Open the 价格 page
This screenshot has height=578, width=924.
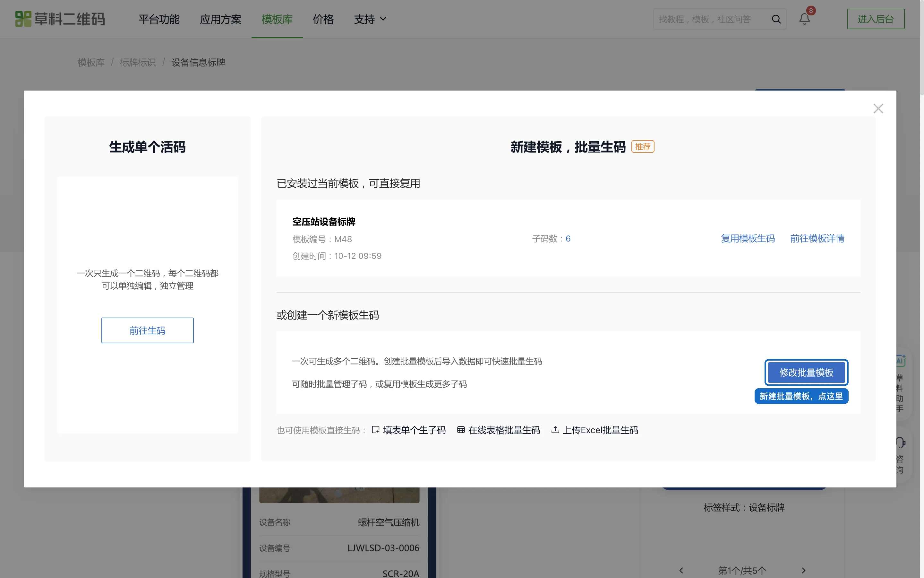click(x=323, y=19)
